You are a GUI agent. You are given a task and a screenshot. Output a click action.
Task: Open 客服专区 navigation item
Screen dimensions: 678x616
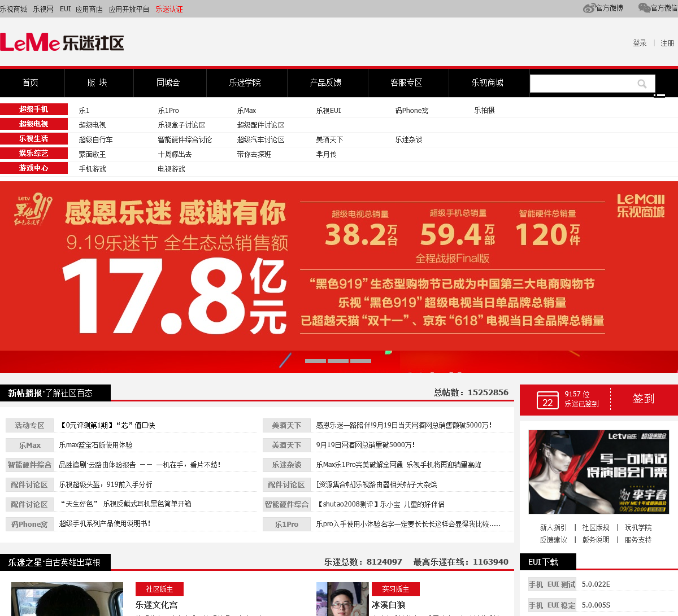(407, 82)
